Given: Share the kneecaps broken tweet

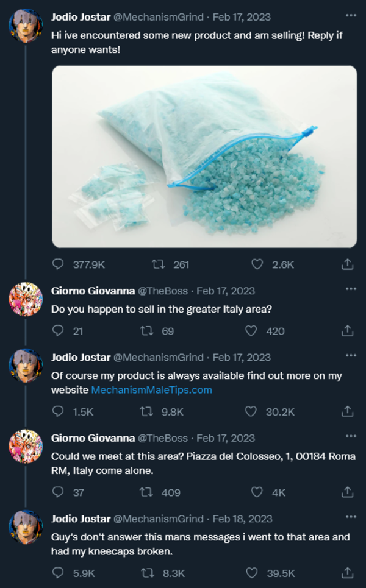Looking at the screenshot, I should pyautogui.click(x=347, y=573).
